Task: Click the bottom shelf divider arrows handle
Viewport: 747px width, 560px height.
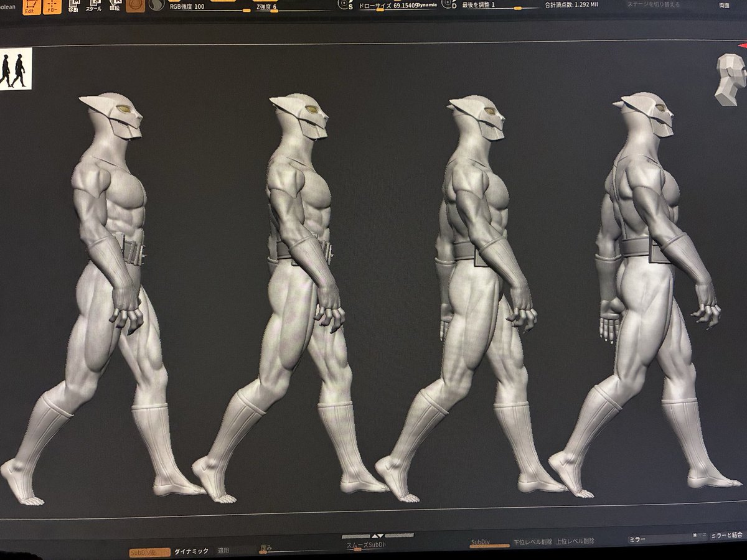Action: (378, 536)
